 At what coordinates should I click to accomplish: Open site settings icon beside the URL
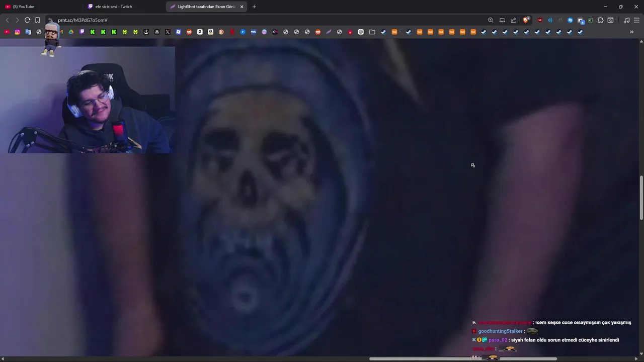pos(50,20)
